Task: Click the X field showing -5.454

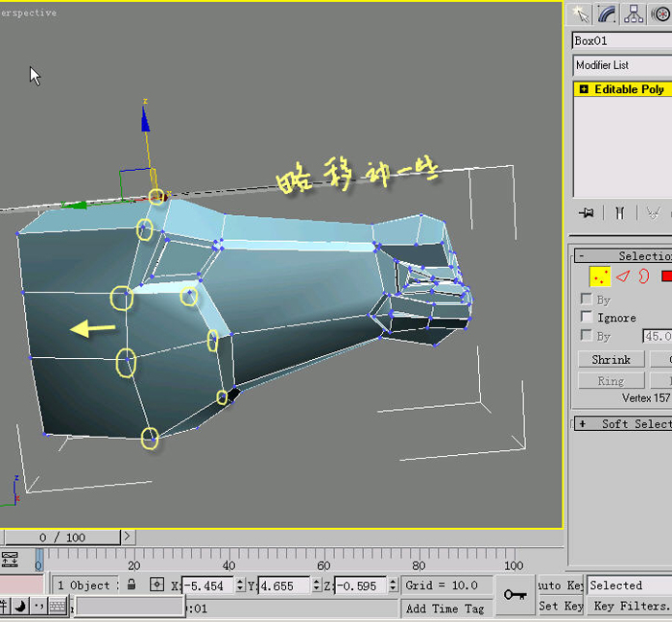Action: click(207, 586)
